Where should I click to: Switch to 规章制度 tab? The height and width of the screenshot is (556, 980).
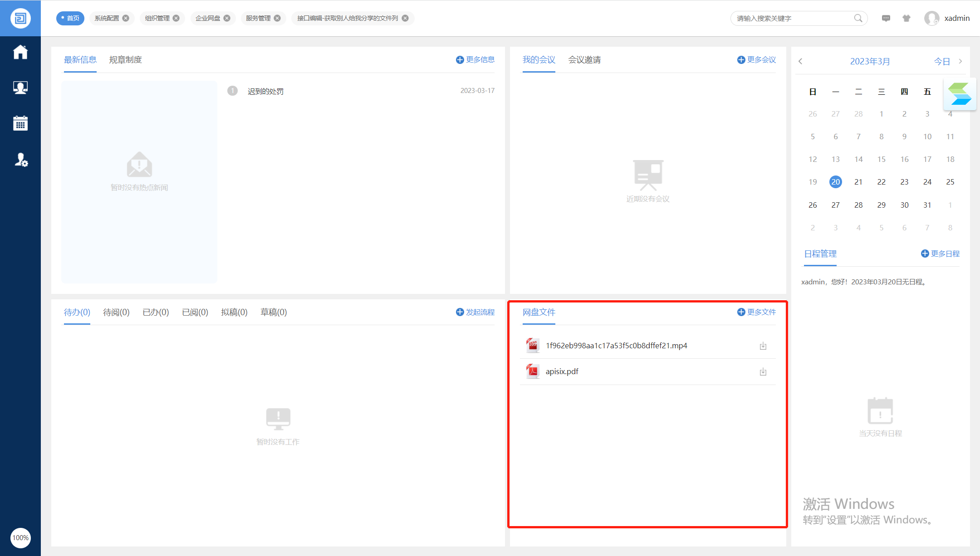coord(125,60)
